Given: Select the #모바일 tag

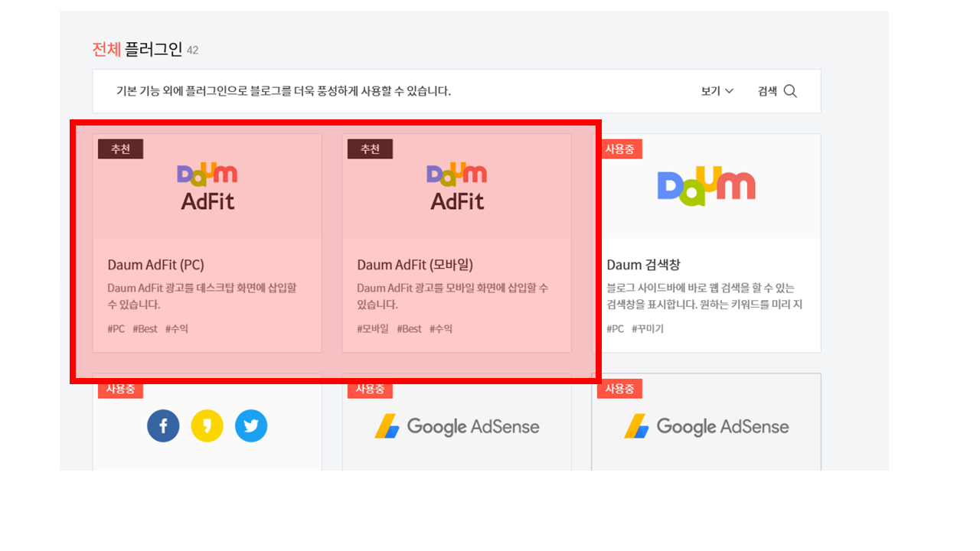Looking at the screenshot, I should 373,328.
